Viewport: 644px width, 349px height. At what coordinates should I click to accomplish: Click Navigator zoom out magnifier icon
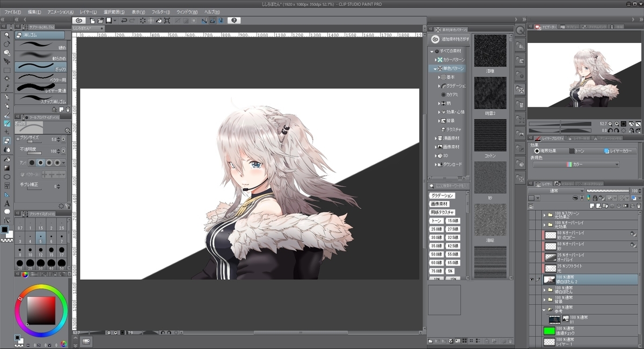pyautogui.click(x=610, y=124)
